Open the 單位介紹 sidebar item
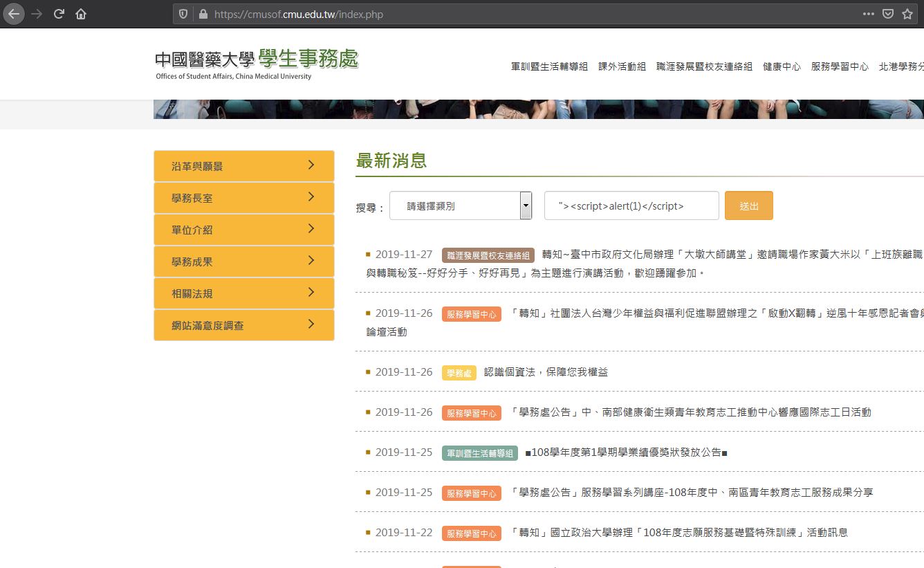This screenshot has width=924, height=568. click(x=244, y=230)
